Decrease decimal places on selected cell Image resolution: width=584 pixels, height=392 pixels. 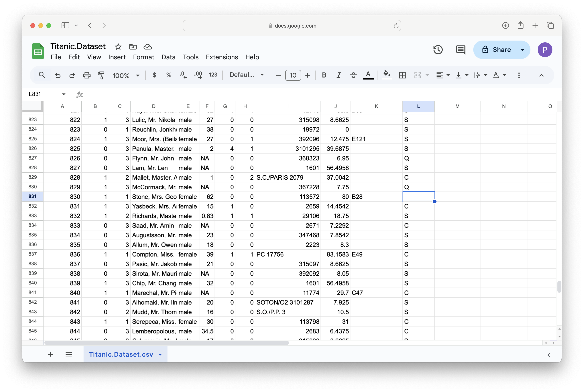(183, 75)
